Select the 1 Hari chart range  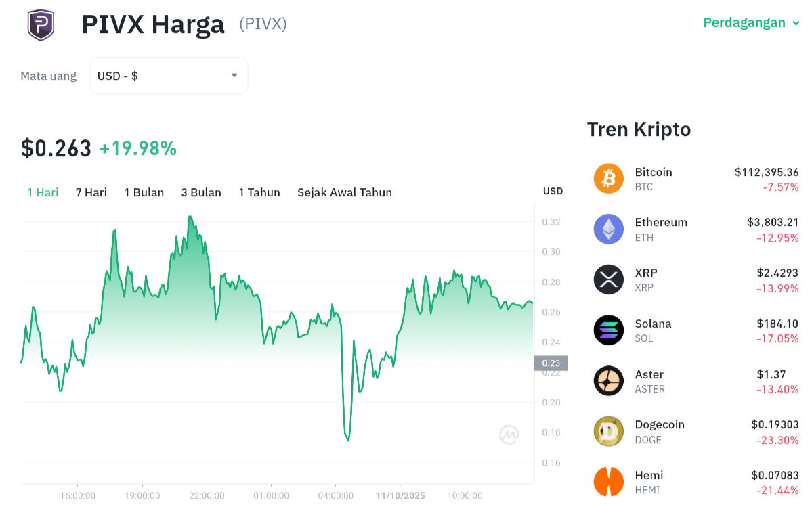tap(43, 192)
